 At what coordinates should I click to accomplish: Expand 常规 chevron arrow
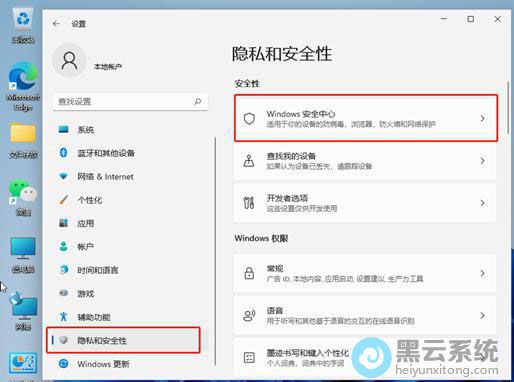[x=482, y=273]
